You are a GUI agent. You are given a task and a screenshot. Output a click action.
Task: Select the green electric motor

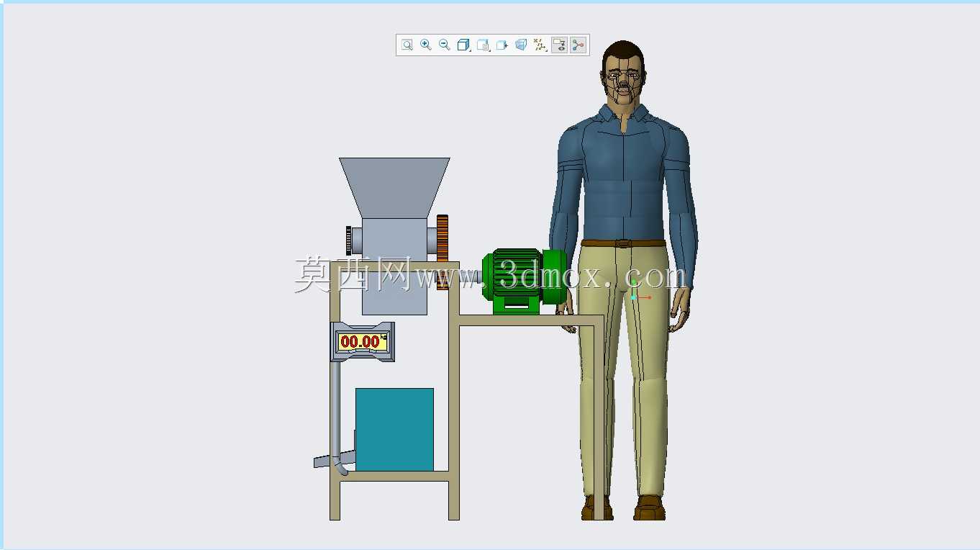pyautogui.click(x=524, y=281)
